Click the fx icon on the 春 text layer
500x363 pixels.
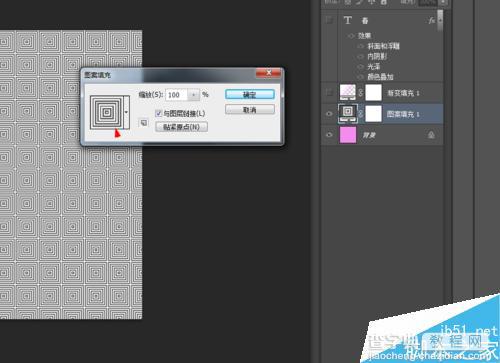click(432, 21)
